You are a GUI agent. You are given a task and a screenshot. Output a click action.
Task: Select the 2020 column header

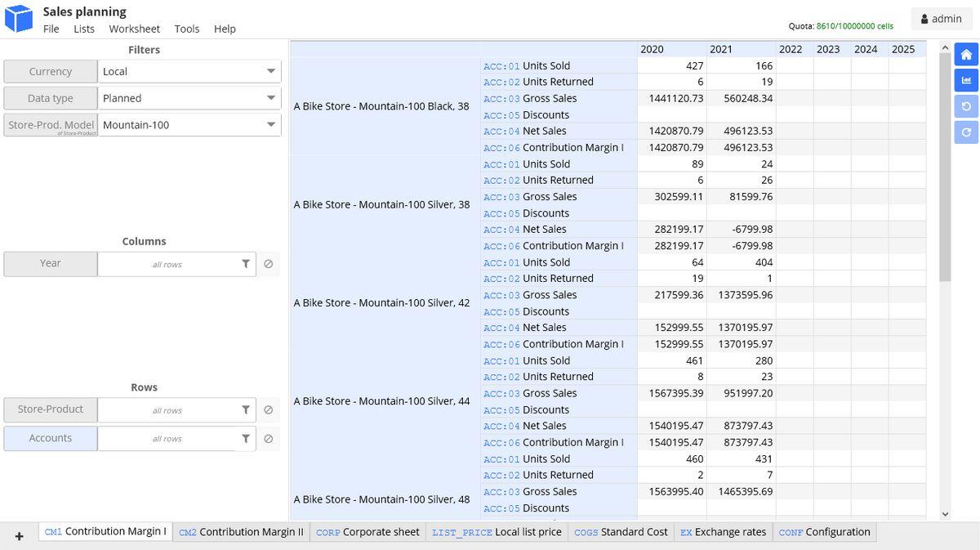pyautogui.click(x=672, y=49)
